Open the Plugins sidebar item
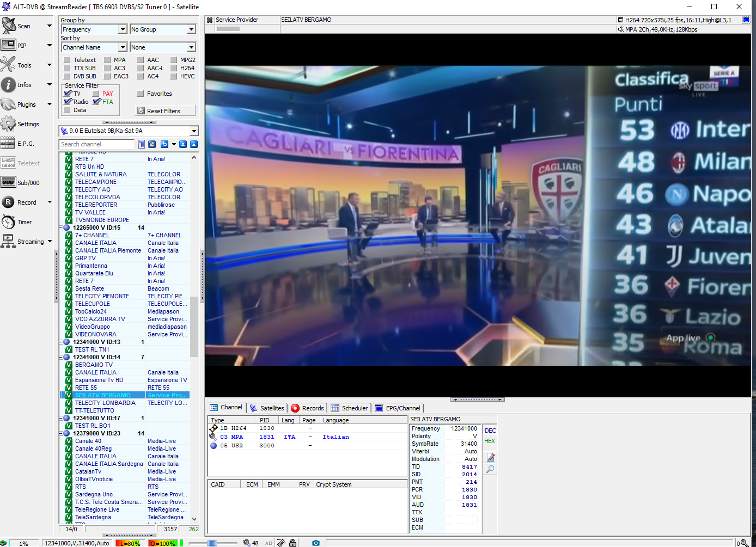 click(9, 104)
